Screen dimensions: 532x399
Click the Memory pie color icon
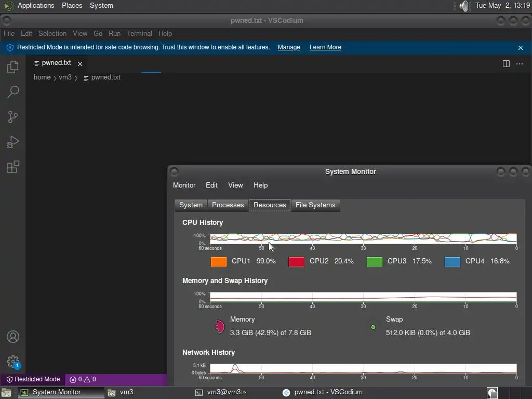pos(220,326)
